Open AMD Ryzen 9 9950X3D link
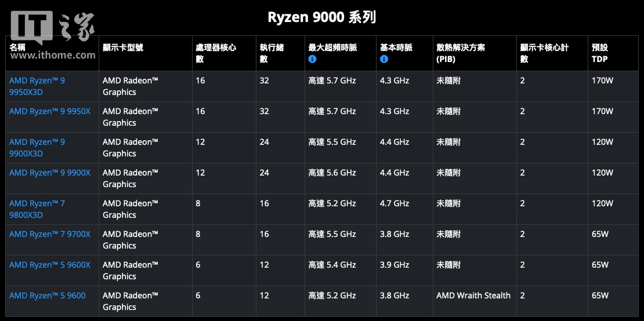644x321 pixels. [37, 86]
